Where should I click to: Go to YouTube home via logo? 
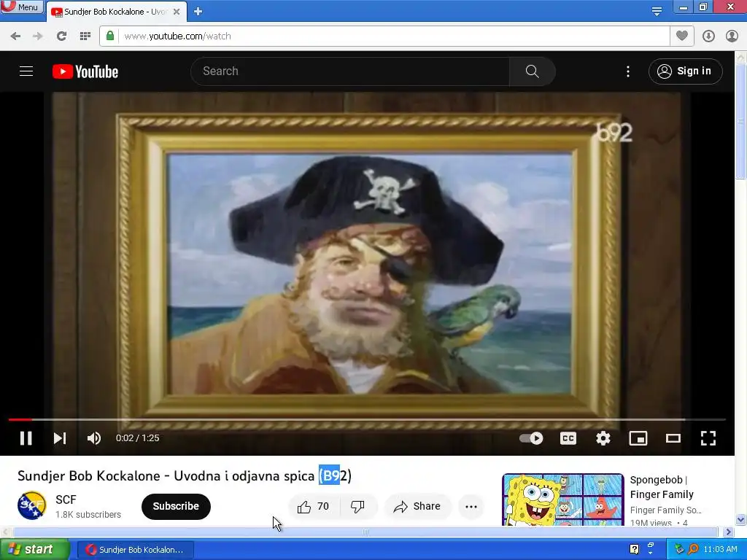coord(85,71)
